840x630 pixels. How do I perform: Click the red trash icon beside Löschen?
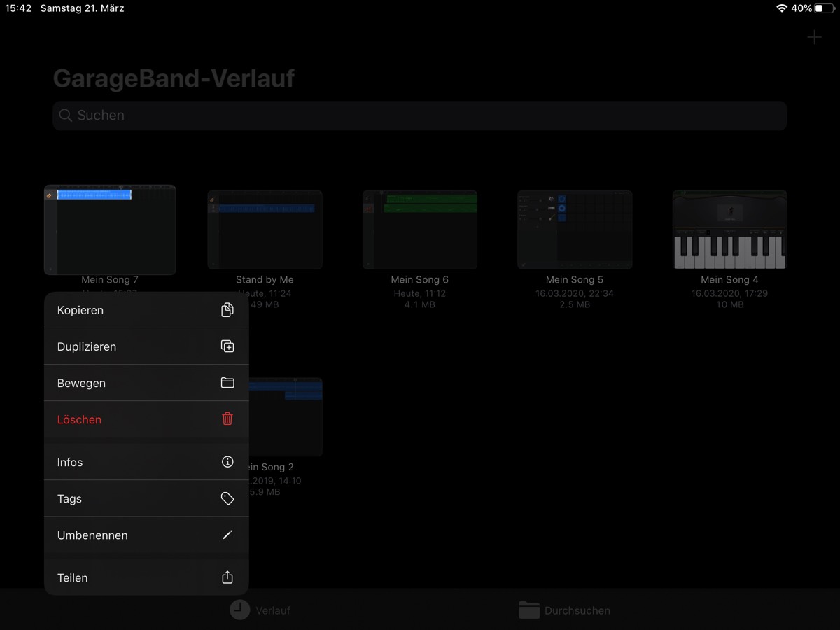point(227,419)
